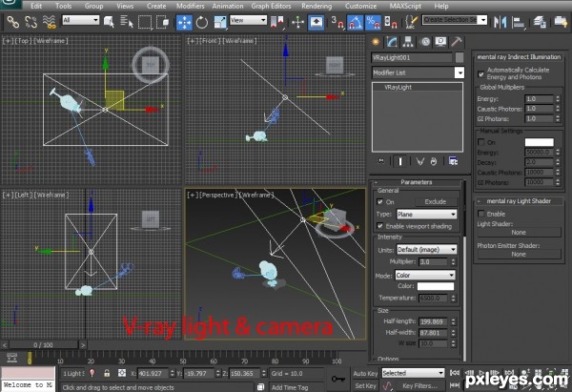
Task: Toggle the Selection Lock padlock icon
Action: 107,373
